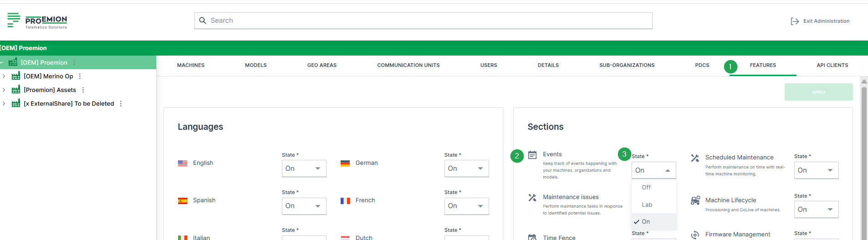Click the Events section calendar icon
868x240 pixels.
coord(532,155)
